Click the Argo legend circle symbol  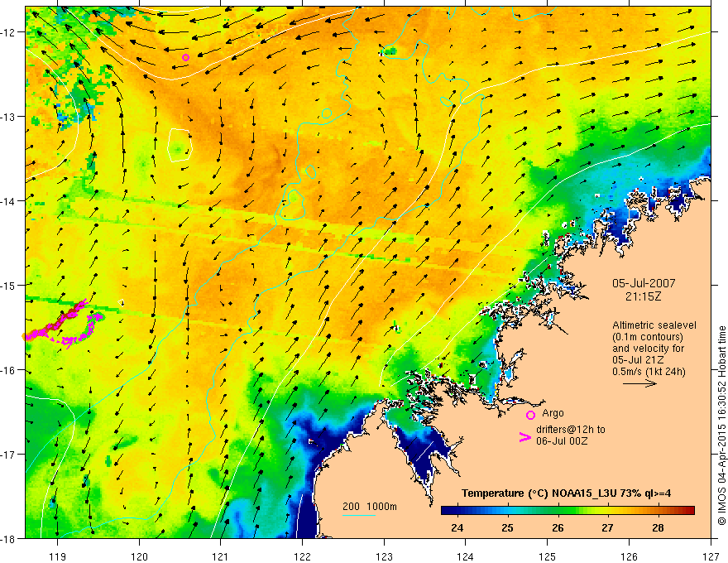tap(530, 415)
